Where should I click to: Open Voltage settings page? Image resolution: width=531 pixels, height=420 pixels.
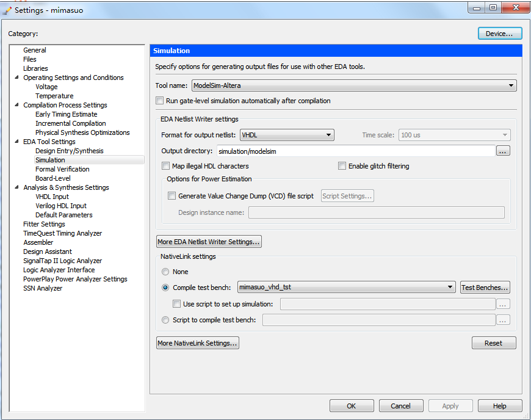46,87
